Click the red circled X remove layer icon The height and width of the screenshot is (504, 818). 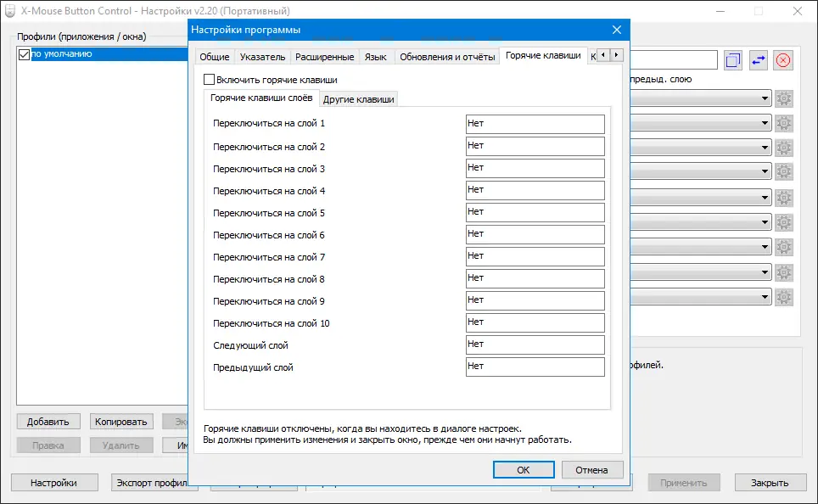coord(783,60)
